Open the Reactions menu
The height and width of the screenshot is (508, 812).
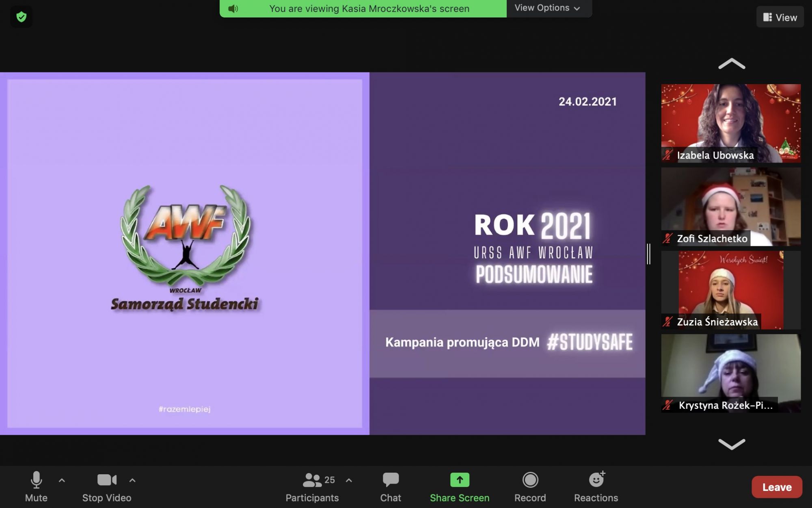click(596, 486)
